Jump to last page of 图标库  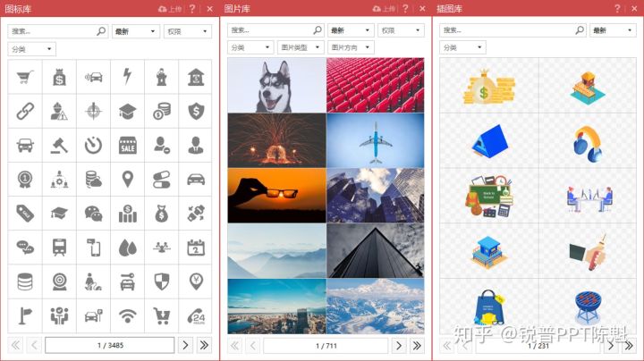click(204, 345)
